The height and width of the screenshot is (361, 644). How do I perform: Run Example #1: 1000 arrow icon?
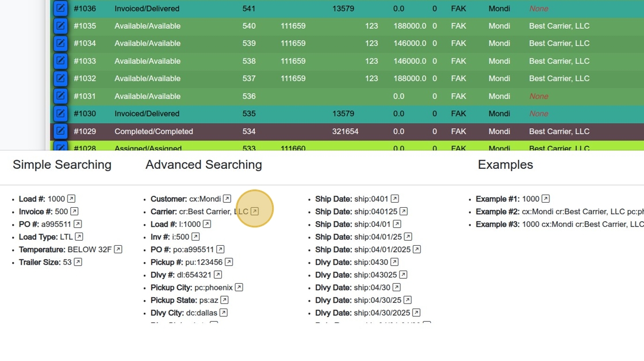(546, 199)
